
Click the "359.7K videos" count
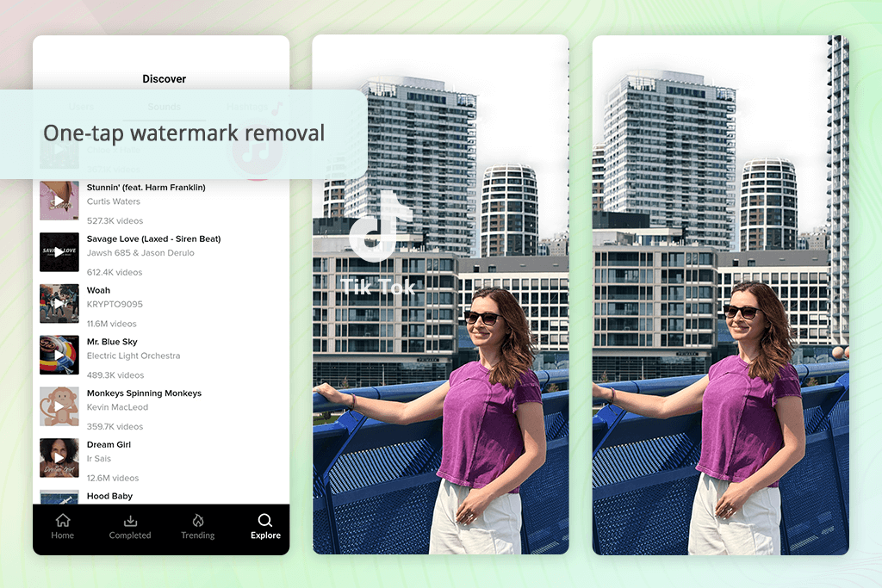coord(115,427)
